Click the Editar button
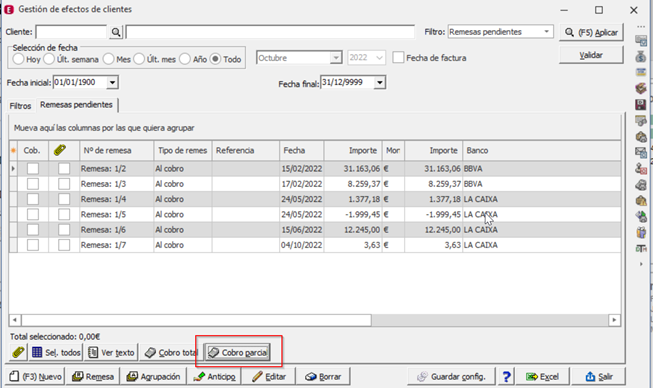This screenshot has height=388, width=653. point(269,376)
